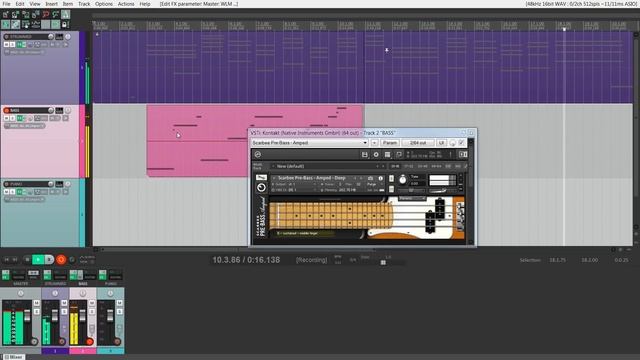
Task: Click the round performance view icon below wrench
Action: point(261,188)
